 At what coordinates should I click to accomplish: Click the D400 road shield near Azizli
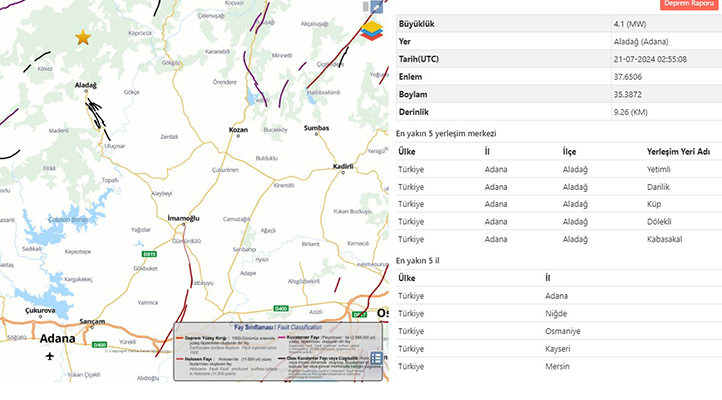click(281, 308)
